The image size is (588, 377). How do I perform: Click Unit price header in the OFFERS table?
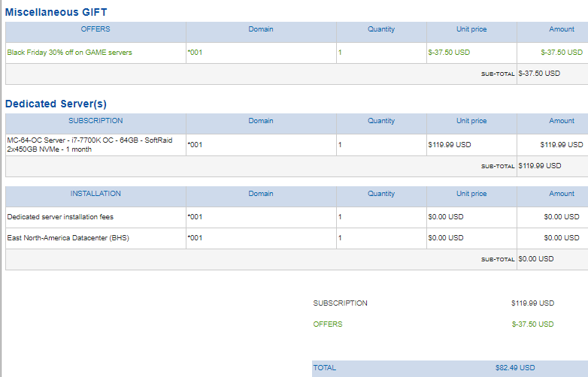coord(471,29)
